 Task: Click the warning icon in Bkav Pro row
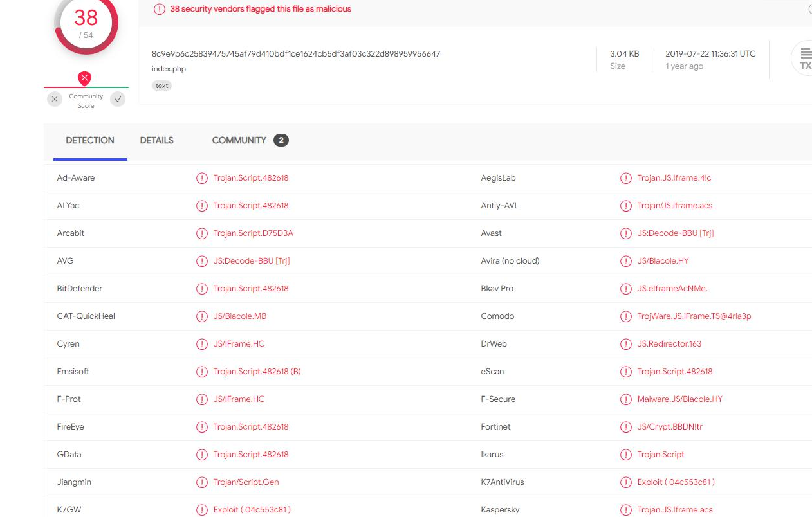tap(625, 289)
